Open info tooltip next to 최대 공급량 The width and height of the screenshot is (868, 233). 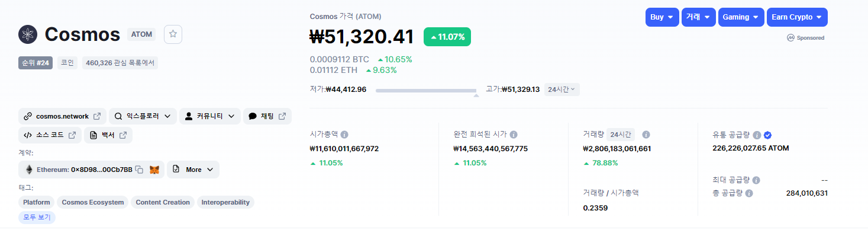(756, 180)
